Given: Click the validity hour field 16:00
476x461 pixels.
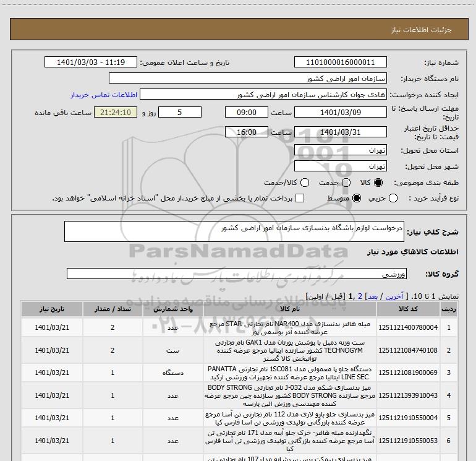Looking at the screenshot, I should 247,132.
